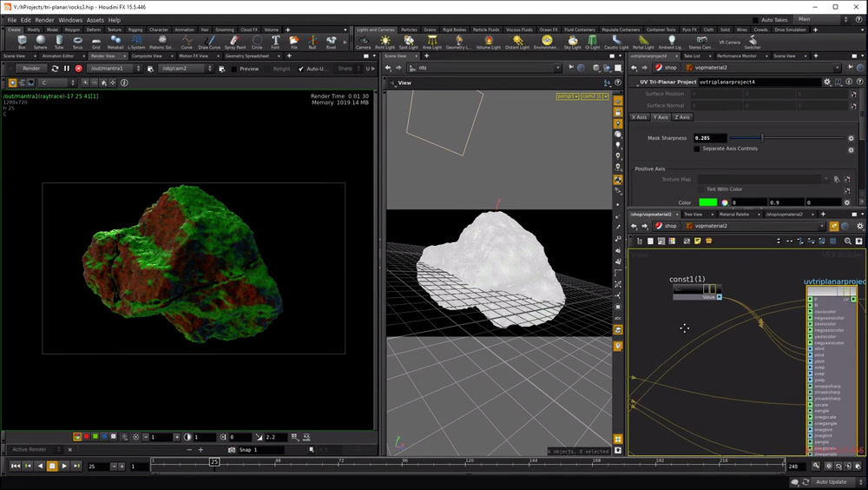868x490 pixels.
Task: Switch to the Polygon shelf tab
Action: click(x=72, y=30)
